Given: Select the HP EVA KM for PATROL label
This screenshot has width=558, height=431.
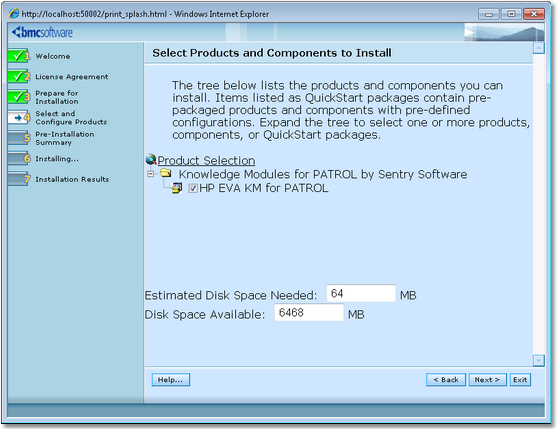Looking at the screenshot, I should (x=264, y=188).
